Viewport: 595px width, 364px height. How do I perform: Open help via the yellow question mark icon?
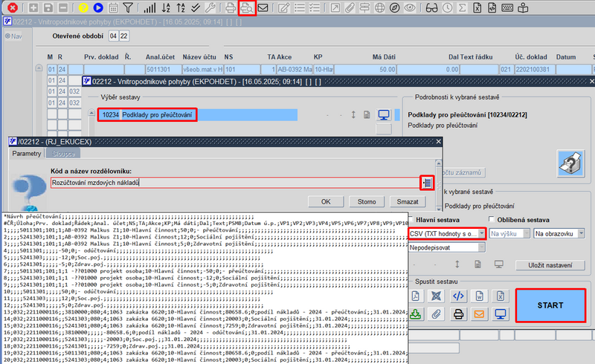[x=83, y=7]
